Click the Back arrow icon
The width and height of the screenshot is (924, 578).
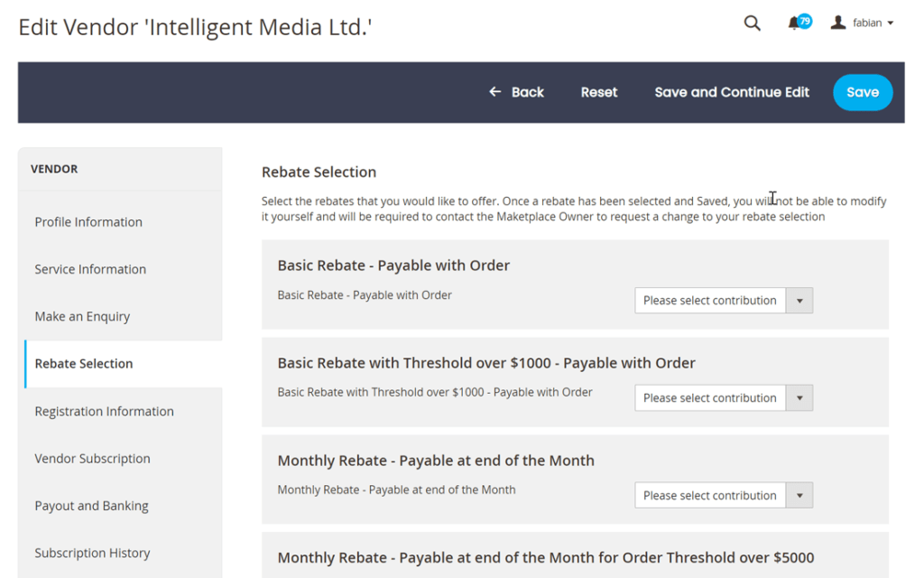click(495, 92)
